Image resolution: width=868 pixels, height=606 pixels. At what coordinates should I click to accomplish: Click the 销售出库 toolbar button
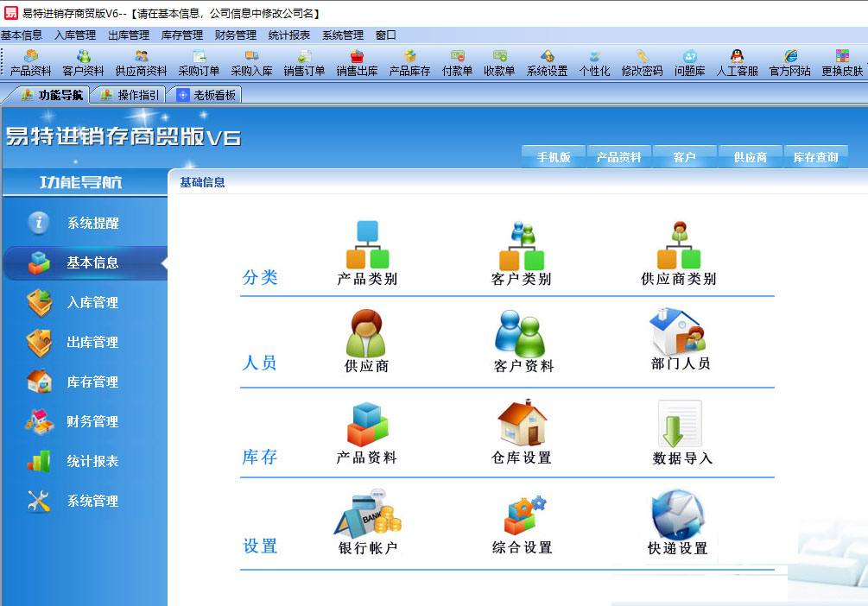click(357, 63)
